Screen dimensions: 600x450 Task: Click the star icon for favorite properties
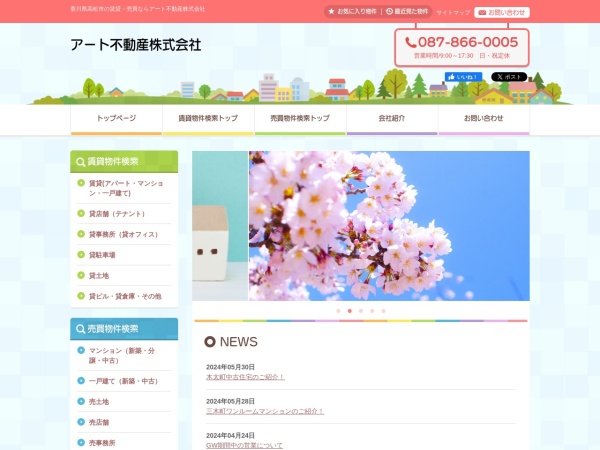click(331, 11)
